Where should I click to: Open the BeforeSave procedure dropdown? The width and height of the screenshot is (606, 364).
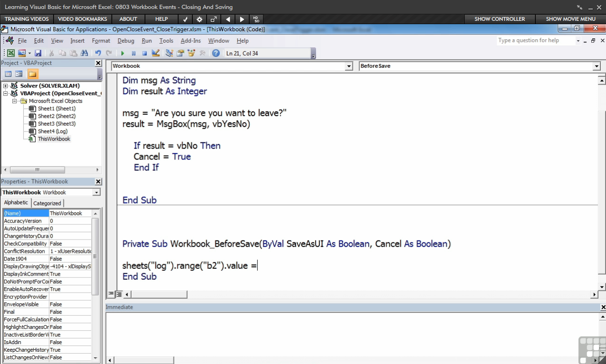(x=597, y=66)
